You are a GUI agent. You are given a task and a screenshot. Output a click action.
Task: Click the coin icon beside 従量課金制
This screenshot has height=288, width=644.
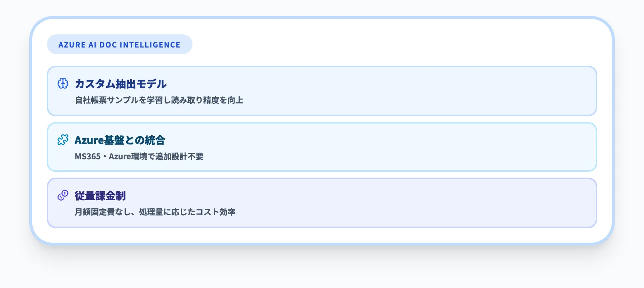63,195
